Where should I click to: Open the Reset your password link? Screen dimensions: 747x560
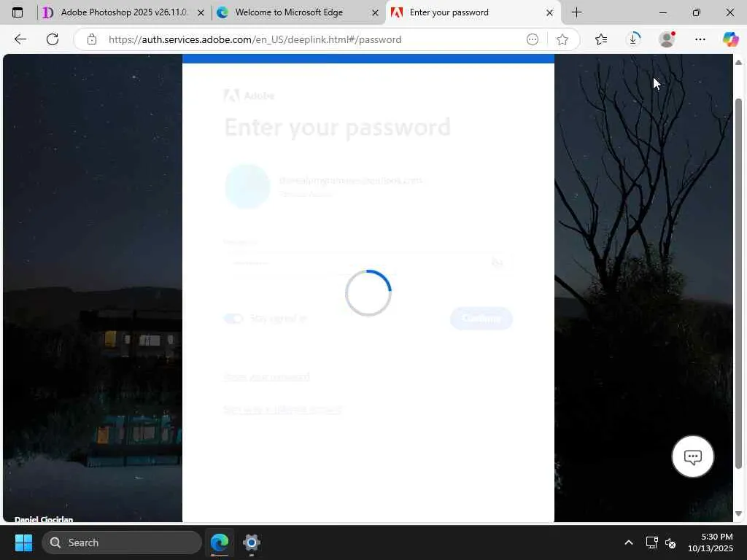tap(266, 377)
